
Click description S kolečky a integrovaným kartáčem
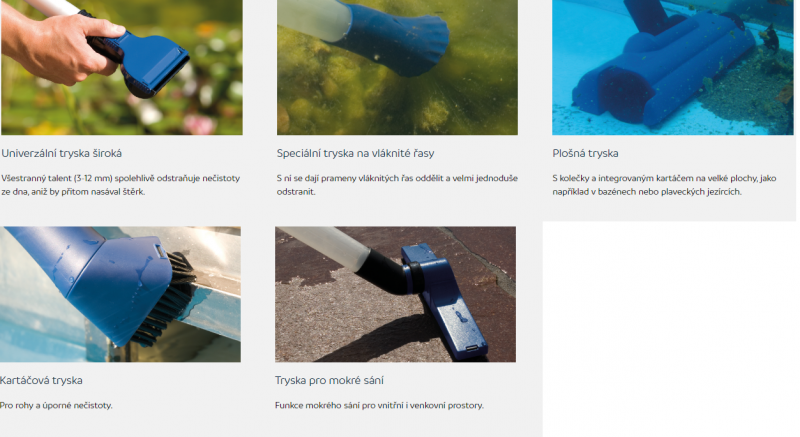pos(664,185)
